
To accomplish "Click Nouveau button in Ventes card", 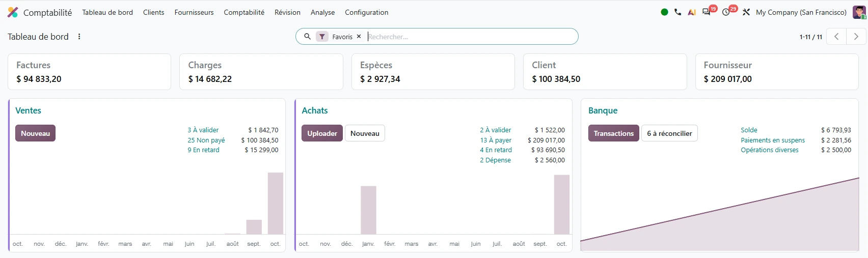I will (35, 133).
